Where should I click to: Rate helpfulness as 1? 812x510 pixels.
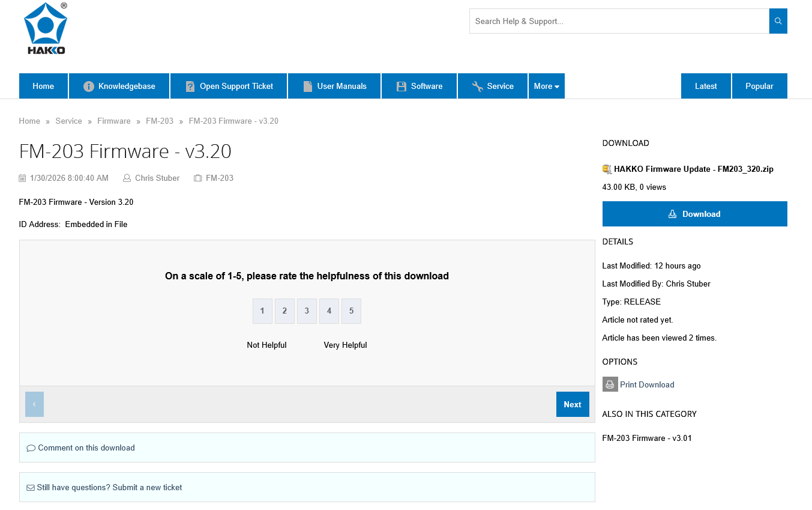pos(262,311)
